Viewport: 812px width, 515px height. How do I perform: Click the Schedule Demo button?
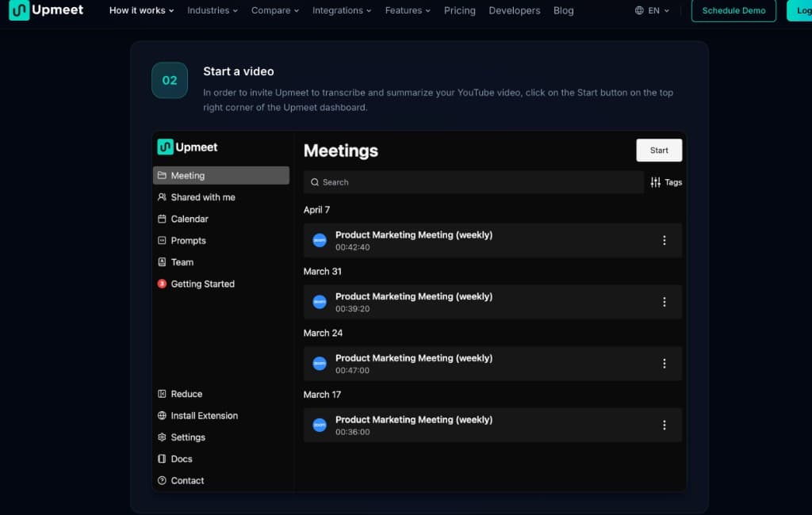click(x=733, y=11)
